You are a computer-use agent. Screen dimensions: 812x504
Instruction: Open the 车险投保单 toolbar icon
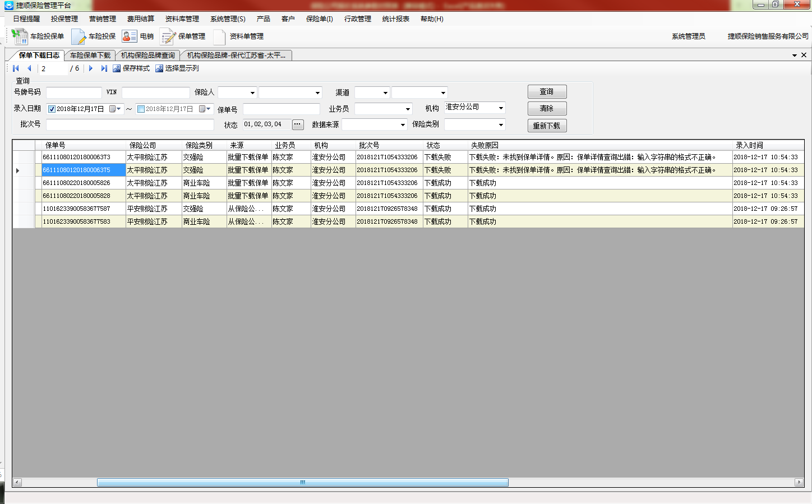click(x=20, y=36)
